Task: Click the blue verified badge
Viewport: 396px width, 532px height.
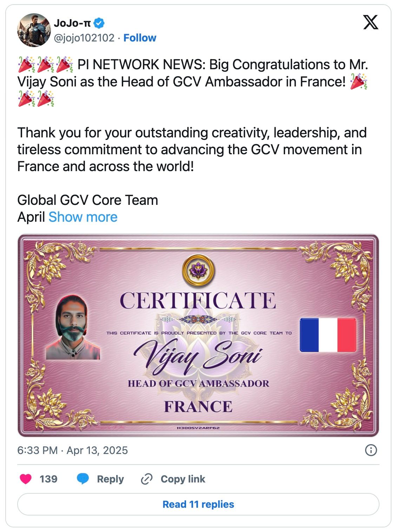Action: [99, 23]
